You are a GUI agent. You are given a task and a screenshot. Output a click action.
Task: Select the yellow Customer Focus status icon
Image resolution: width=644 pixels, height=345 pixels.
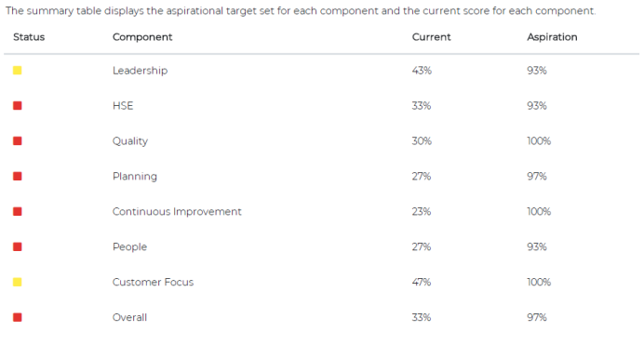pyautogui.click(x=18, y=283)
